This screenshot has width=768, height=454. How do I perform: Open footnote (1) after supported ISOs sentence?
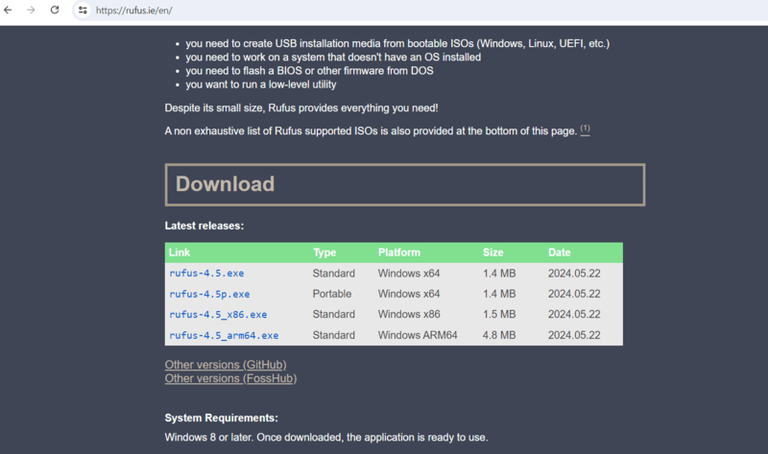click(585, 130)
